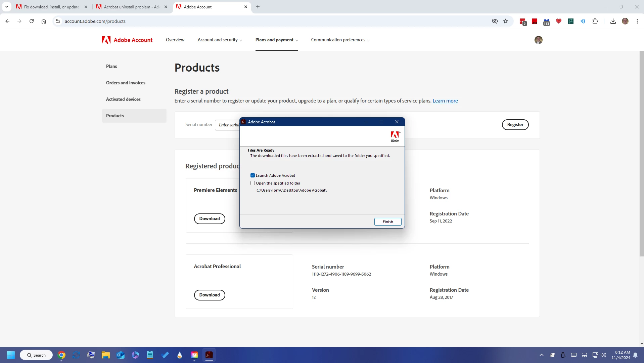The width and height of the screenshot is (644, 363).
Task: Download Acrobat Professional
Action: pyautogui.click(x=210, y=295)
